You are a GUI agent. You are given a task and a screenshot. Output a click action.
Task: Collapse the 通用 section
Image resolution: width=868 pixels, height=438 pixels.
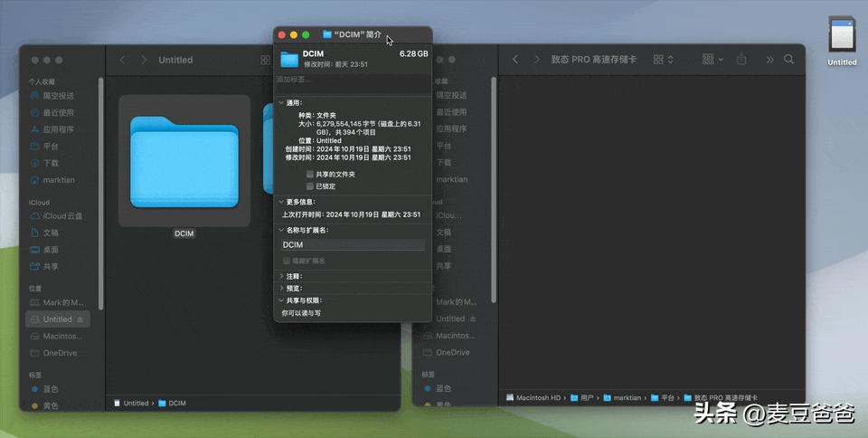point(281,103)
